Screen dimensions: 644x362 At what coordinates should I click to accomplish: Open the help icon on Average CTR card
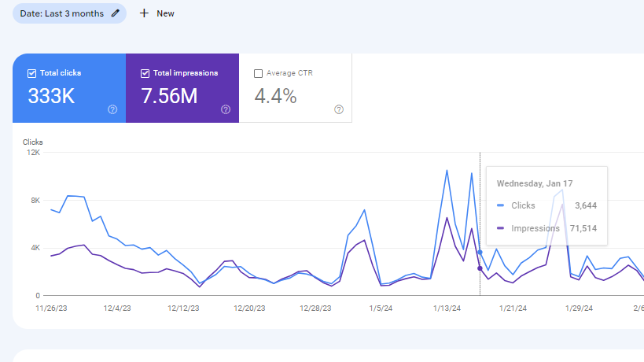click(x=339, y=109)
